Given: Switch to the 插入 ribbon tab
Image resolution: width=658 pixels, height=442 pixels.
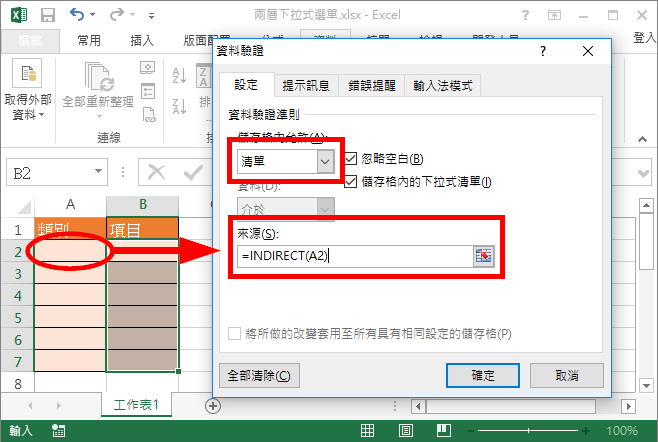Looking at the screenshot, I should point(142,41).
